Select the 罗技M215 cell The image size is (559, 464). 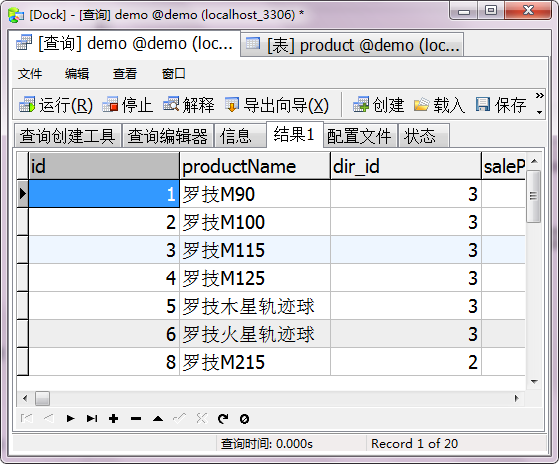(255, 362)
